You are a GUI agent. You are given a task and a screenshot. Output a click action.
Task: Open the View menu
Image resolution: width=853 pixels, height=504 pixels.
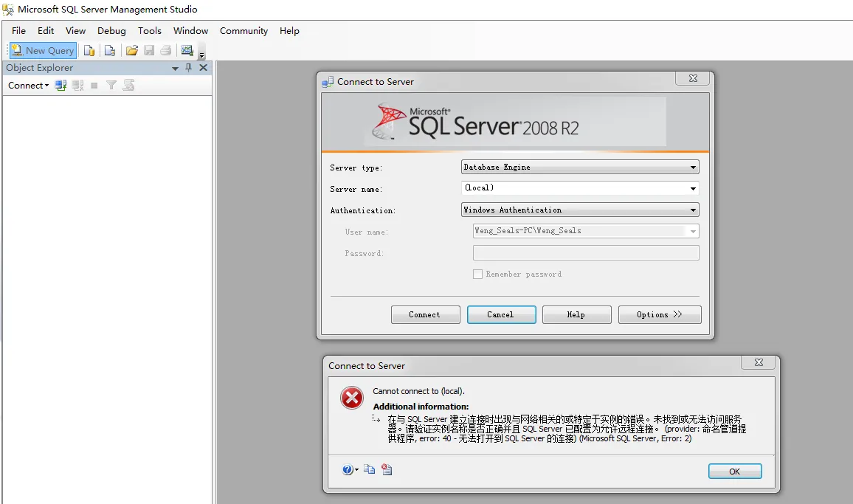click(x=75, y=31)
